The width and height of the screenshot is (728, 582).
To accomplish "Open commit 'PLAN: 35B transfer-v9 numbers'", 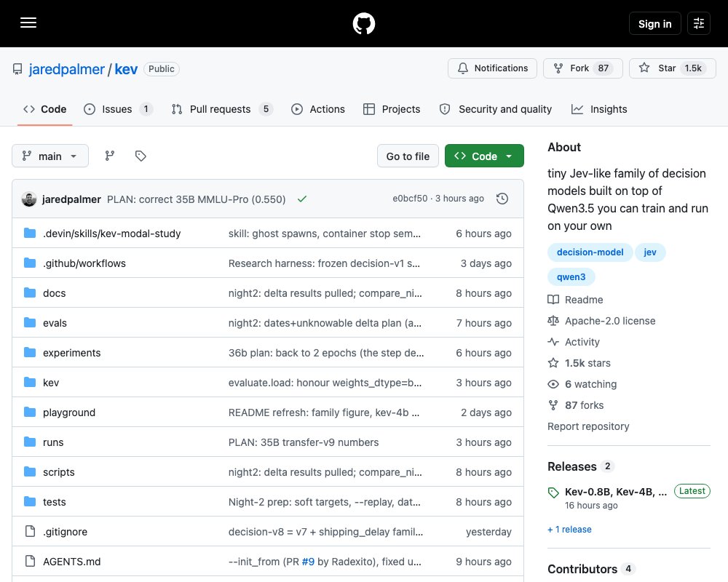I will (303, 442).
